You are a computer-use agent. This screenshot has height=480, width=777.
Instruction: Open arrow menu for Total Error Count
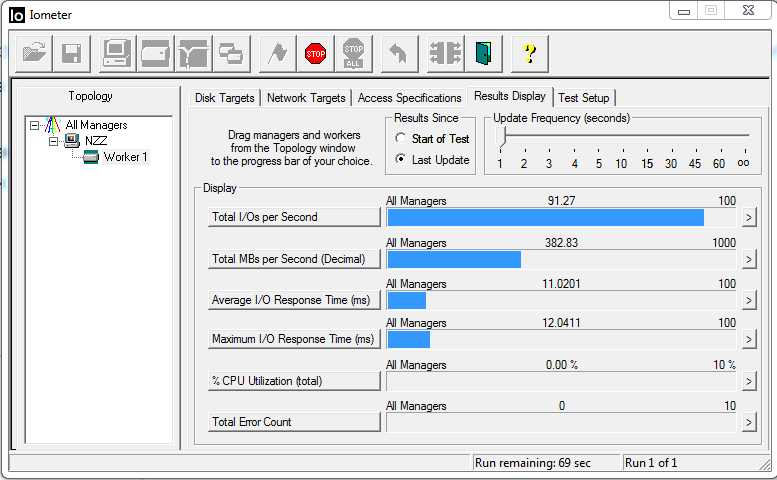click(x=749, y=423)
